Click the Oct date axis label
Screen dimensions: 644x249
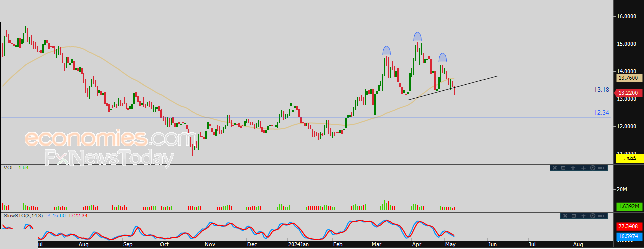(164, 244)
